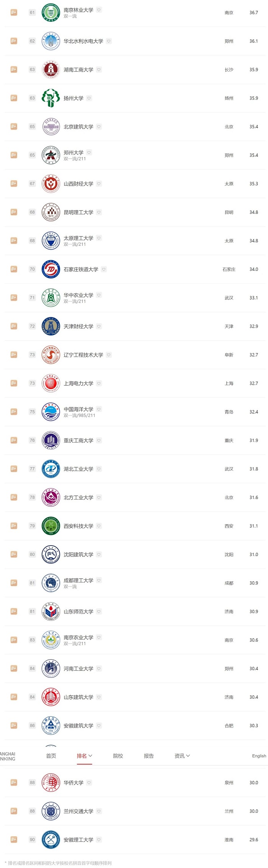Click the 湖北工业大学 blue logo
The image size is (268, 868).
tap(51, 469)
